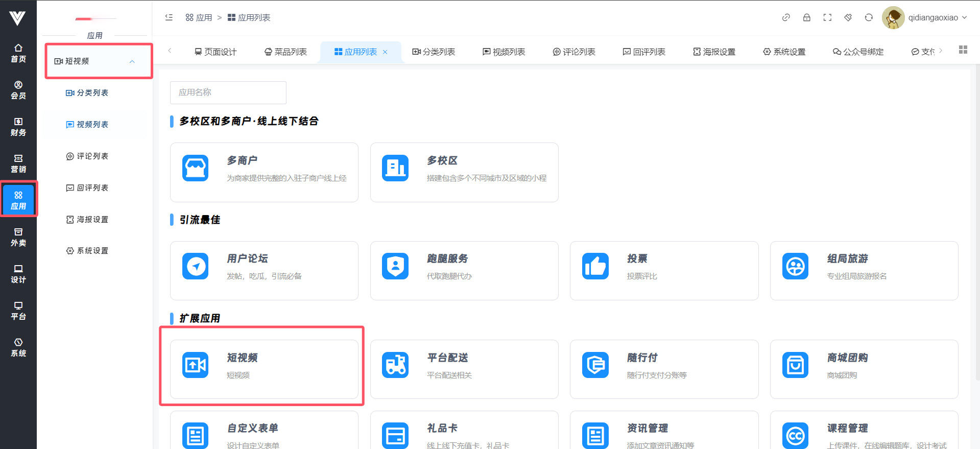Click the refresh icon in top bar
The height and width of the screenshot is (449, 980).
pyautogui.click(x=869, y=17)
